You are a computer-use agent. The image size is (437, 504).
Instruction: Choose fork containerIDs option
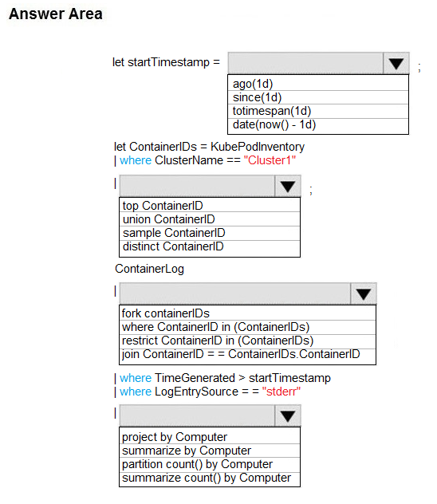(247, 313)
